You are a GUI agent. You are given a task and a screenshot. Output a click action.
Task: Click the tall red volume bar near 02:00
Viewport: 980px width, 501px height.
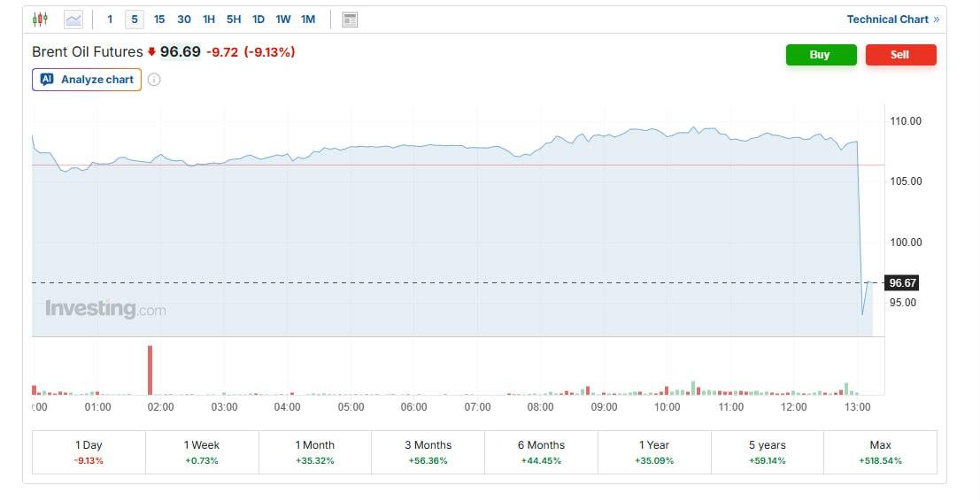click(150, 370)
